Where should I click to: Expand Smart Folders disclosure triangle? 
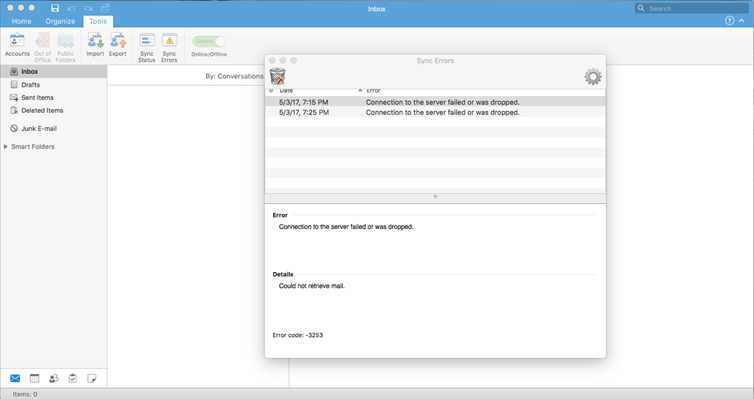pyautogui.click(x=6, y=147)
